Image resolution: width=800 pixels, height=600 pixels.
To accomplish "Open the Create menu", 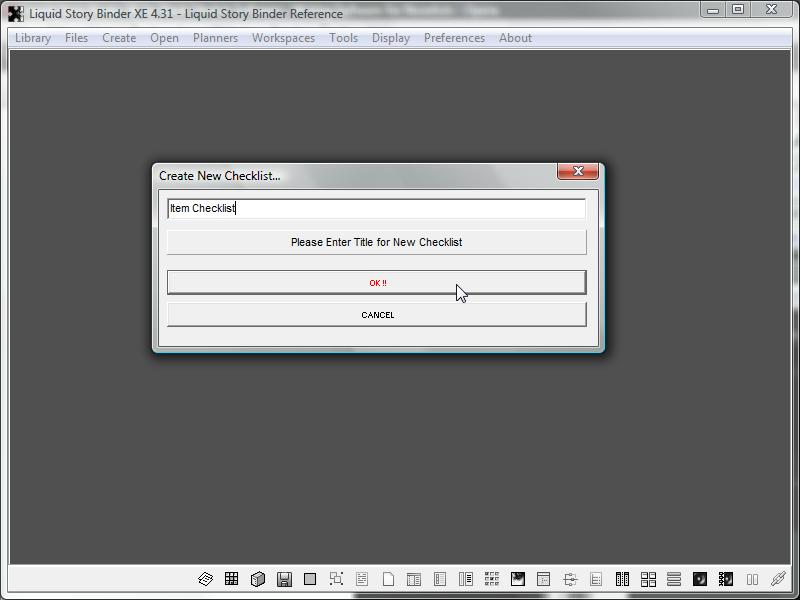I will click(x=119, y=38).
